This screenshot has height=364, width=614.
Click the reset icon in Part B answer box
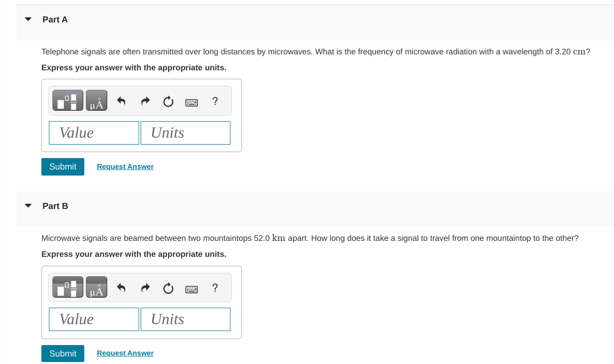point(168,288)
